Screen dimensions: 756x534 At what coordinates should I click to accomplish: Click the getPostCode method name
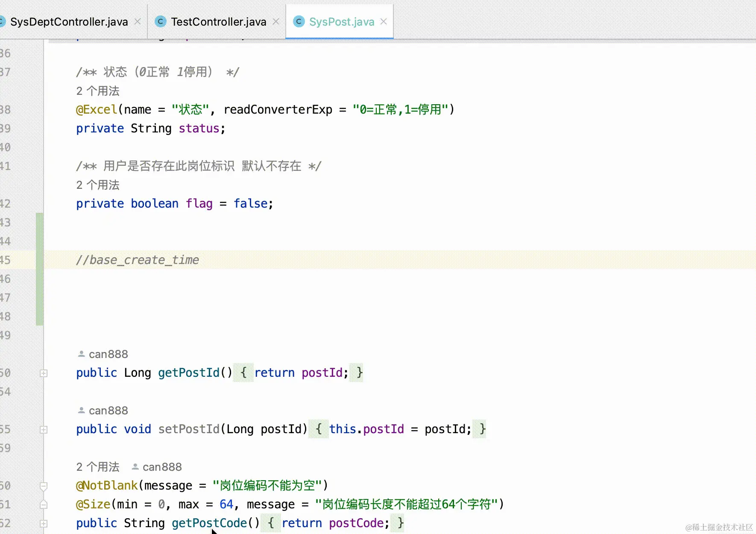209,523
